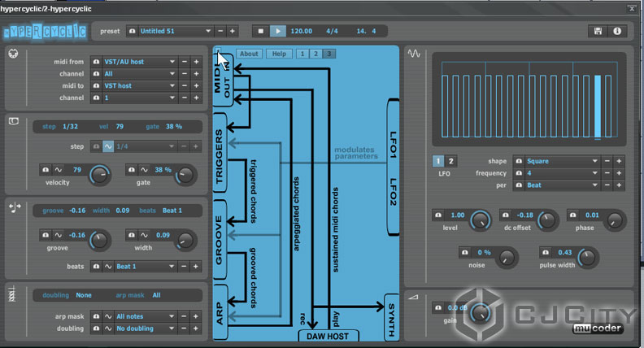Click MIDI learn icon for LFO shape
This screenshot has height=348, width=644.
point(519,161)
